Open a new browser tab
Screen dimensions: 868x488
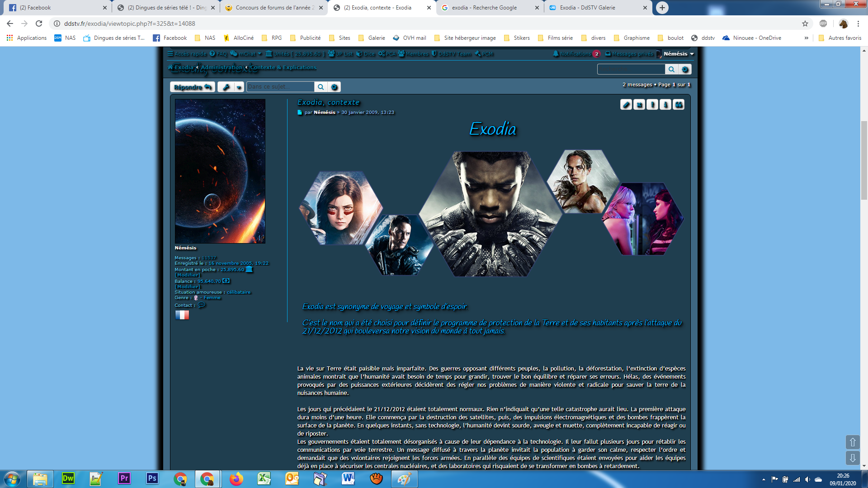[x=662, y=8]
